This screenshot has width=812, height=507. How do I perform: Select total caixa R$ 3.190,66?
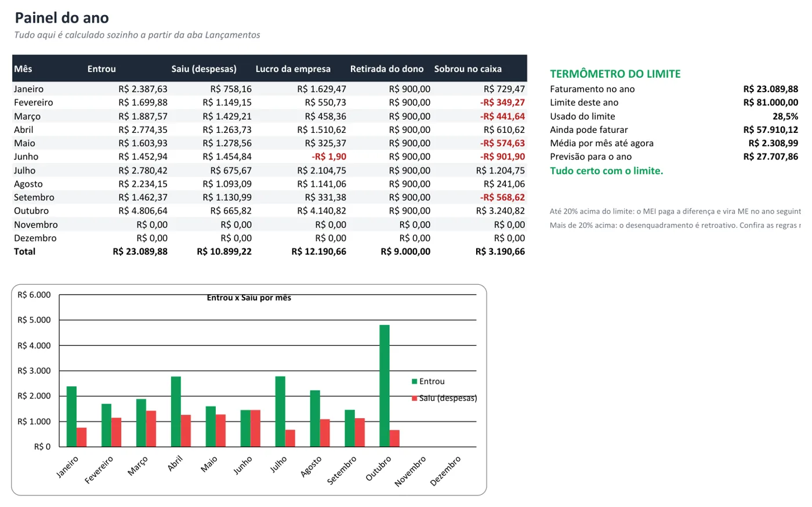[x=500, y=252]
